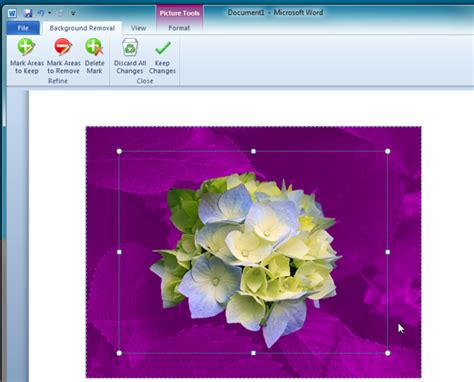
Task: Open the Customize Quick Access Toolbar dropdown
Action: click(x=73, y=13)
